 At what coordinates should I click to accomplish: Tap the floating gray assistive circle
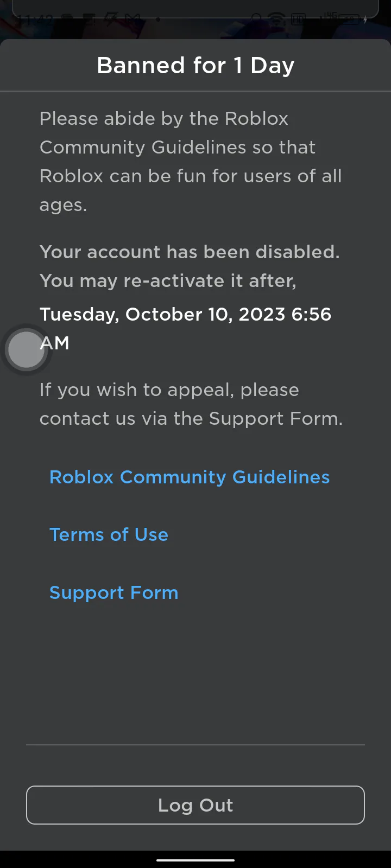point(26,350)
